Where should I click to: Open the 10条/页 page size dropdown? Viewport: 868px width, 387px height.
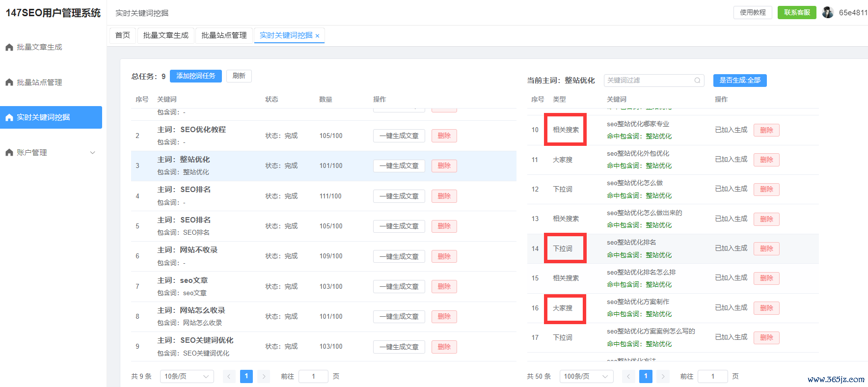coord(187,377)
